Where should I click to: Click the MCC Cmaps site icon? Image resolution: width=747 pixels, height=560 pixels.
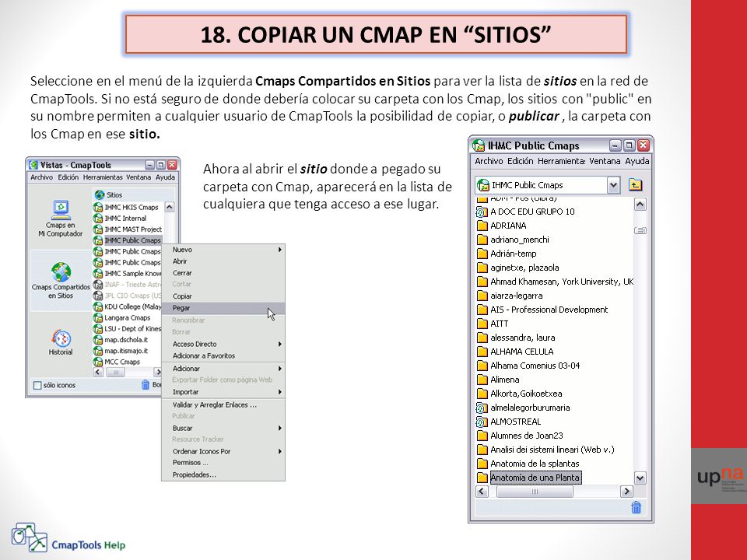click(98, 362)
